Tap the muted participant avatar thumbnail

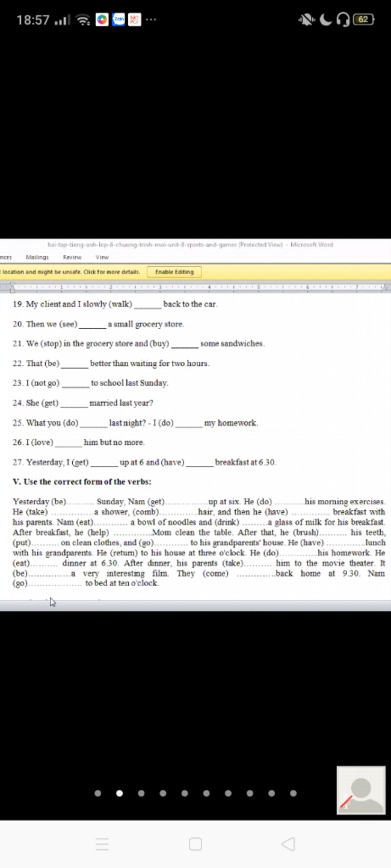[x=361, y=790]
